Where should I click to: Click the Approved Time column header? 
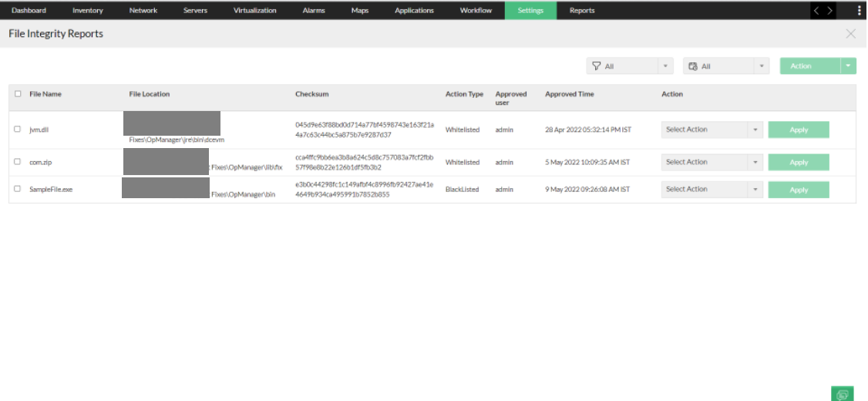(570, 94)
